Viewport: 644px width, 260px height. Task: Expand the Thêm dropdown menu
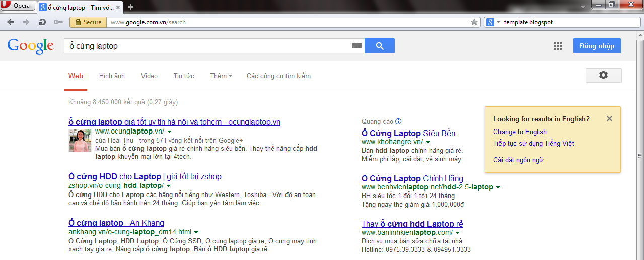(221, 76)
